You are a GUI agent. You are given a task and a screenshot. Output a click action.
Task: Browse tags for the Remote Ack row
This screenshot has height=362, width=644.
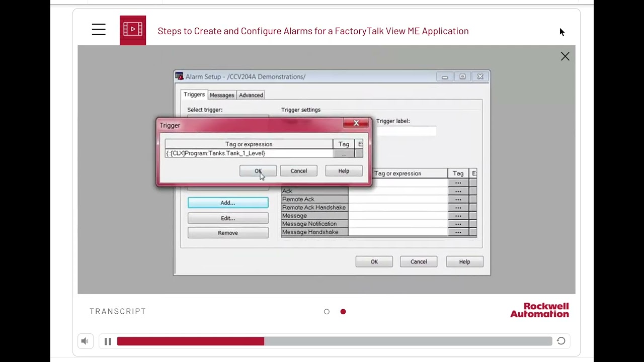458,199
